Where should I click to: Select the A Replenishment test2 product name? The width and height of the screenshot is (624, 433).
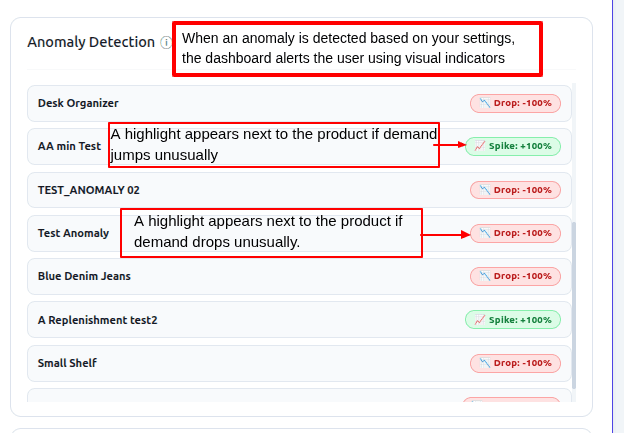point(98,320)
